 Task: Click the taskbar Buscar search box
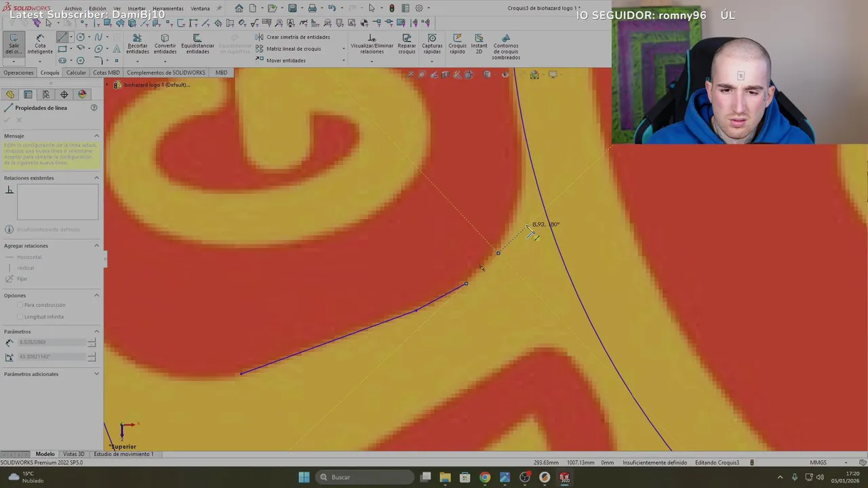point(366,477)
